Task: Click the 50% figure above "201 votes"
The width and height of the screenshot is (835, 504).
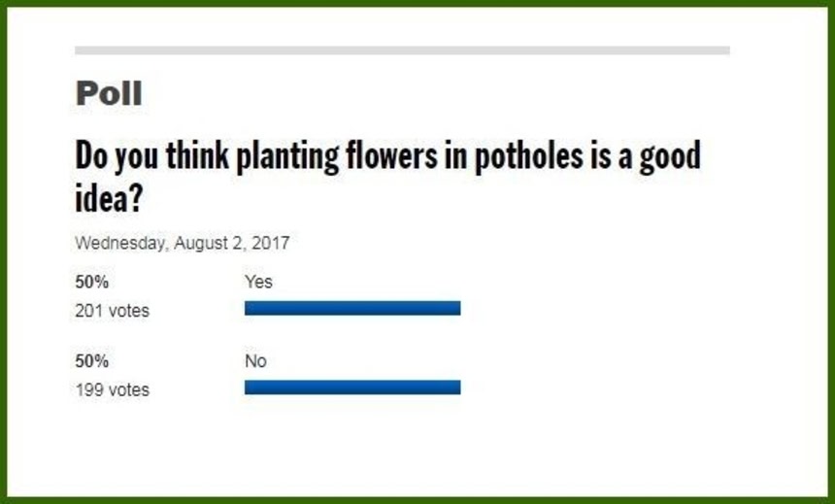Action: (x=91, y=283)
